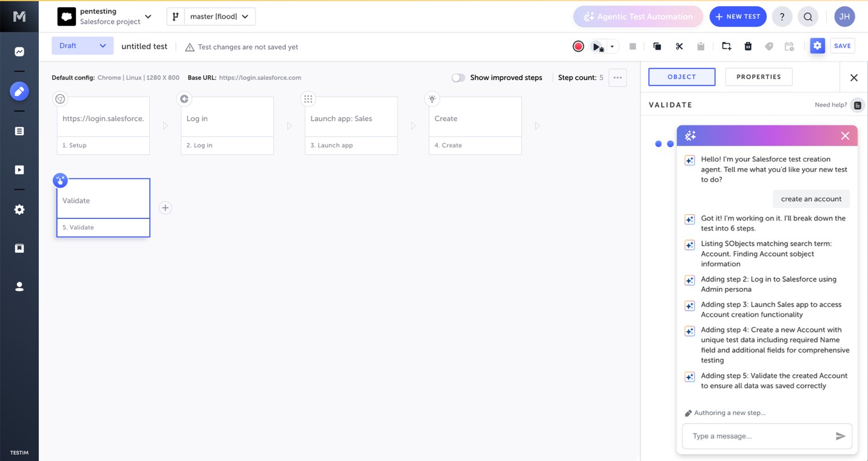Click the Copy steps icon
Image resolution: width=868 pixels, height=461 pixels.
pos(657,47)
